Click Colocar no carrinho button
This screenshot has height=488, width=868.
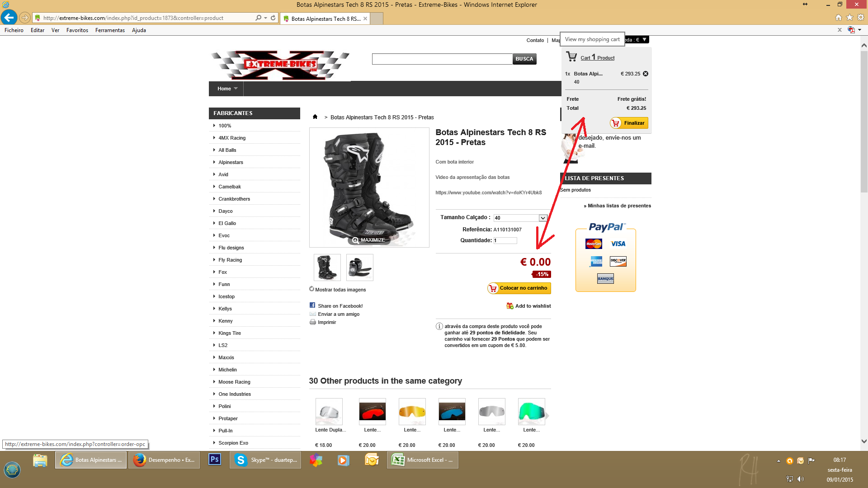[x=519, y=288]
